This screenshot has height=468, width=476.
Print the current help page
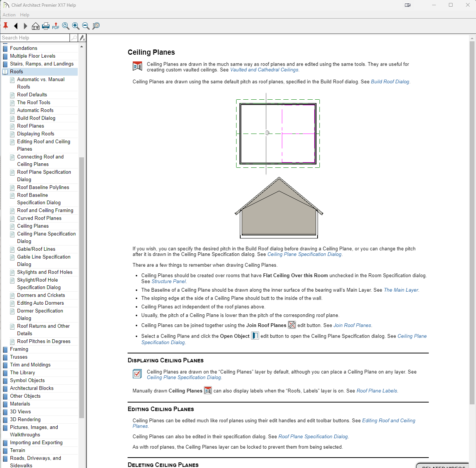coord(46,26)
